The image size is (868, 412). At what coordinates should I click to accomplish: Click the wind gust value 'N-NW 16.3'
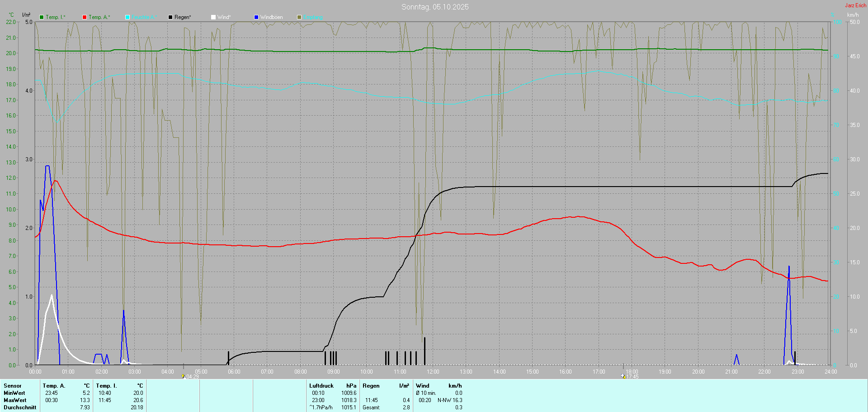tap(450, 400)
